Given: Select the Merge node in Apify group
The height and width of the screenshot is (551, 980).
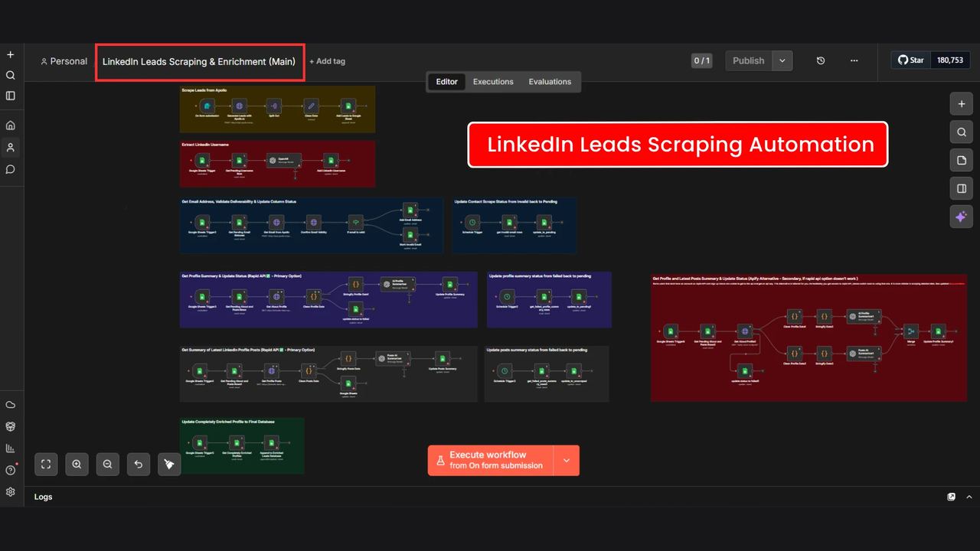Looking at the screenshot, I should click(911, 331).
